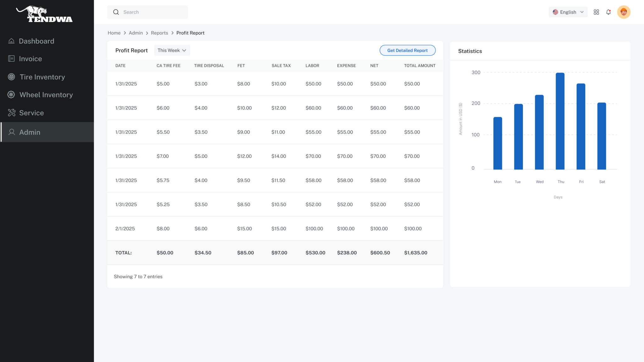Open the Invoice section icon

[x=11, y=58]
